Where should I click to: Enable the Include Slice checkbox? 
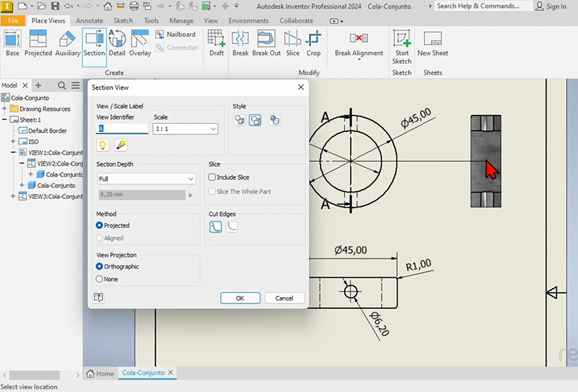213,177
